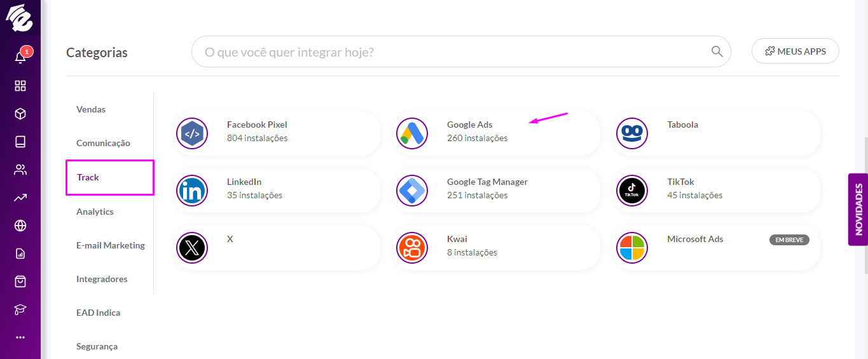Click the '804 instalações' text
The image size is (868, 359).
257,138
